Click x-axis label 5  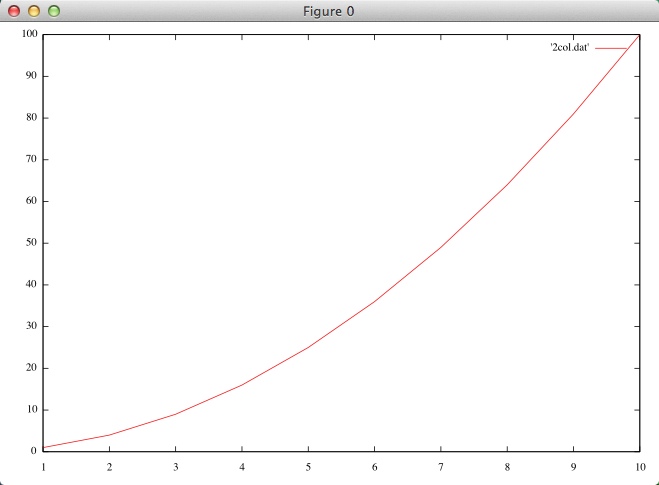click(x=308, y=467)
